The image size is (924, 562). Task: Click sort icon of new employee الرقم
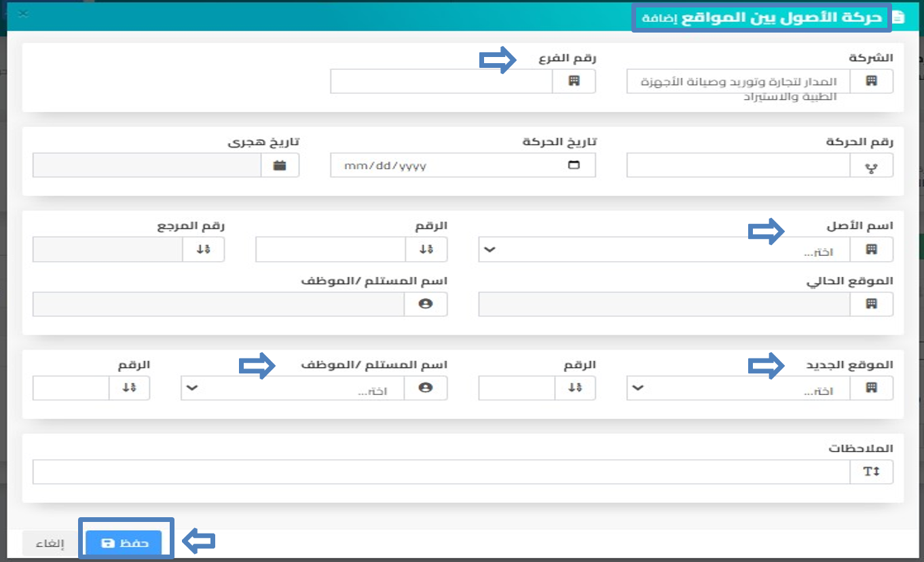(x=129, y=388)
